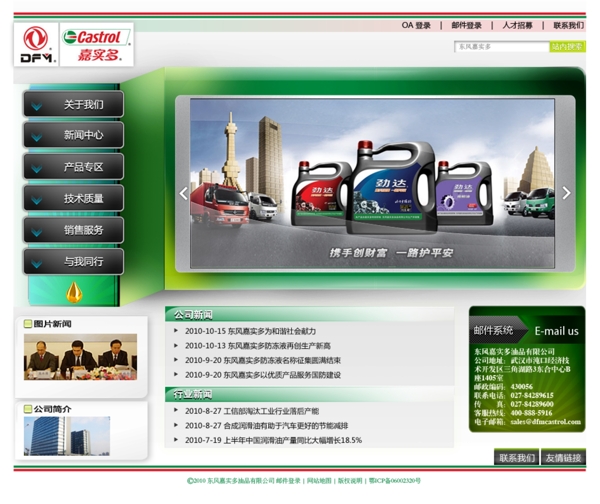Image resolution: width=600 pixels, height=504 pixels.
Task: Open news 工信部淘汰工业行业落后产能
Action: [271, 411]
